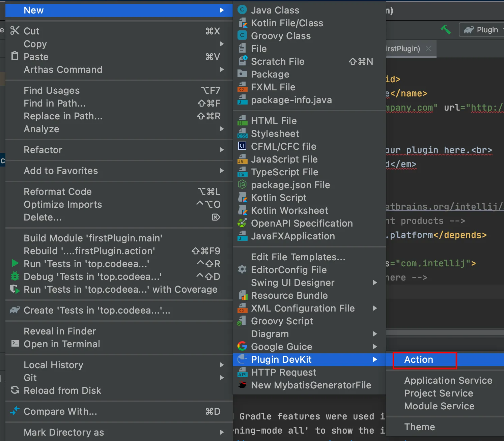Select Action in Plugin DevKit submenu
The width and height of the screenshot is (504, 441).
[445, 359]
